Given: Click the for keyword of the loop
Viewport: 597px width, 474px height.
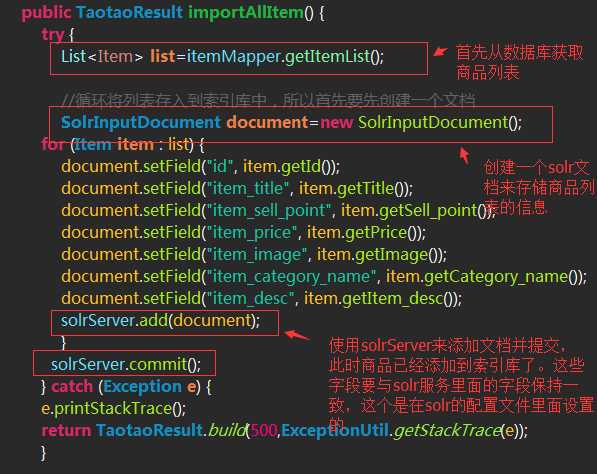Looking at the screenshot, I should pos(53,144).
